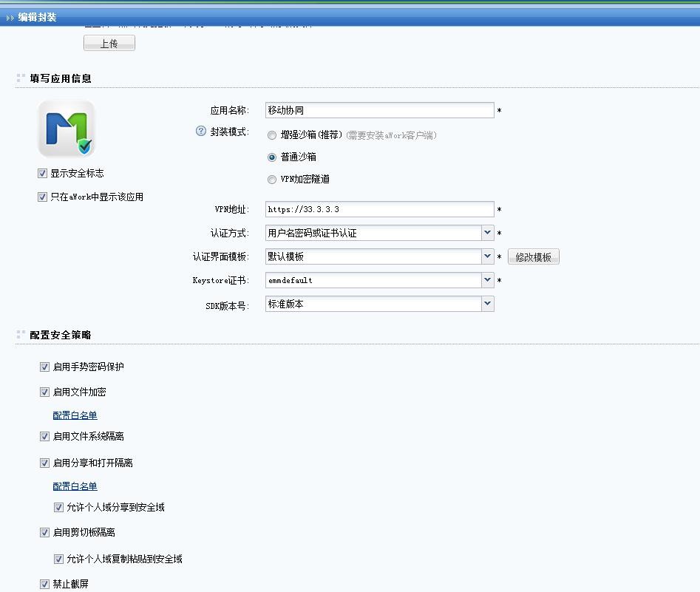Screen dimensions: 700x592
Task: Toggle the 显示安全标志 checkbox
Action: click(x=43, y=173)
